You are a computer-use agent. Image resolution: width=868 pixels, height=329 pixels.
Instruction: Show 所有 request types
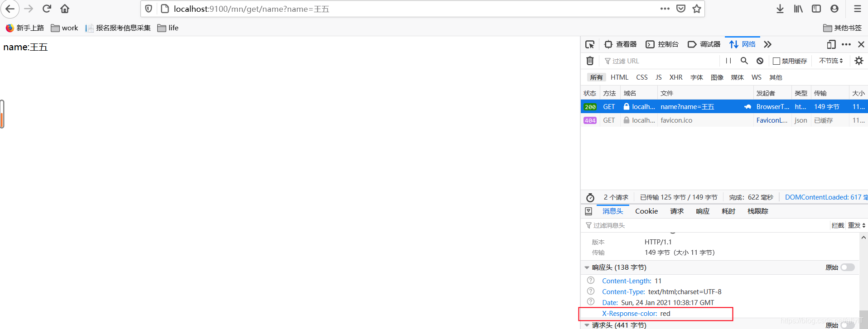click(596, 77)
